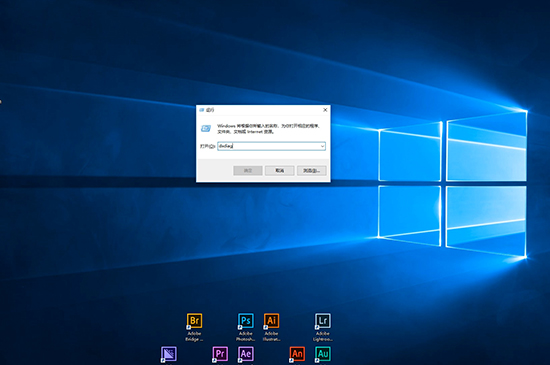Screen dimensions: 550x365
Task: Select the Adobe Animate An shortcut icon
Action: pyautogui.click(x=297, y=354)
